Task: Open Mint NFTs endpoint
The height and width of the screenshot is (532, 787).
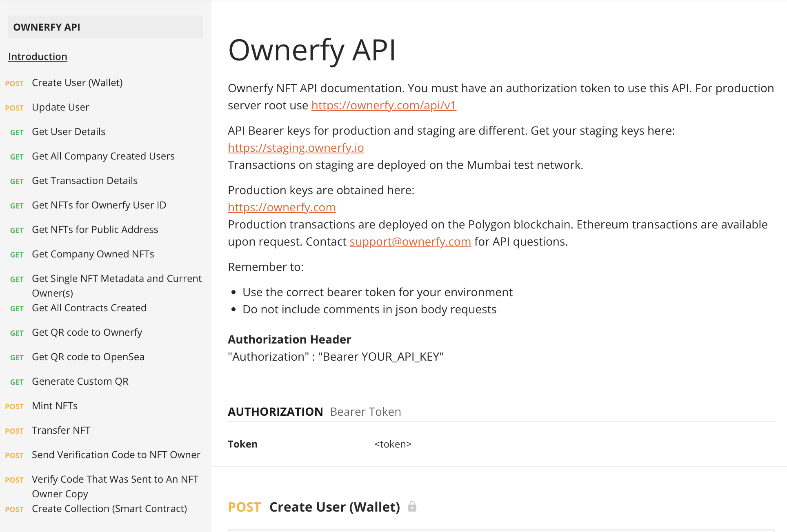Action: (55, 406)
